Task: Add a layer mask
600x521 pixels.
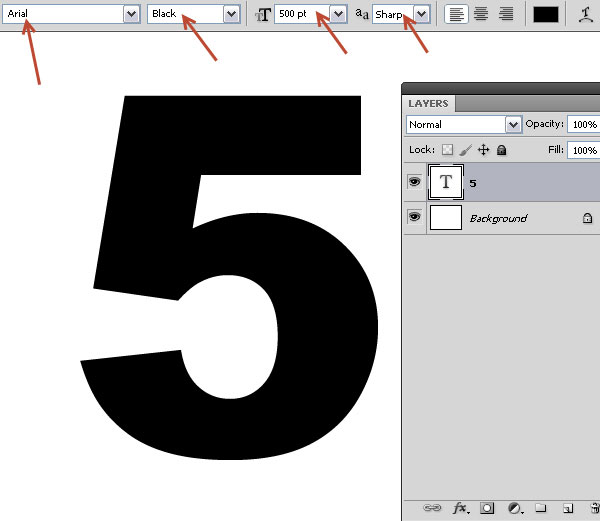Action: [487, 508]
